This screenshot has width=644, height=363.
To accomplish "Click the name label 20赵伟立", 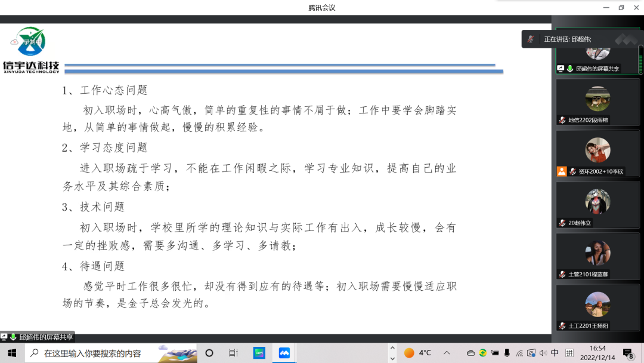I will (580, 223).
